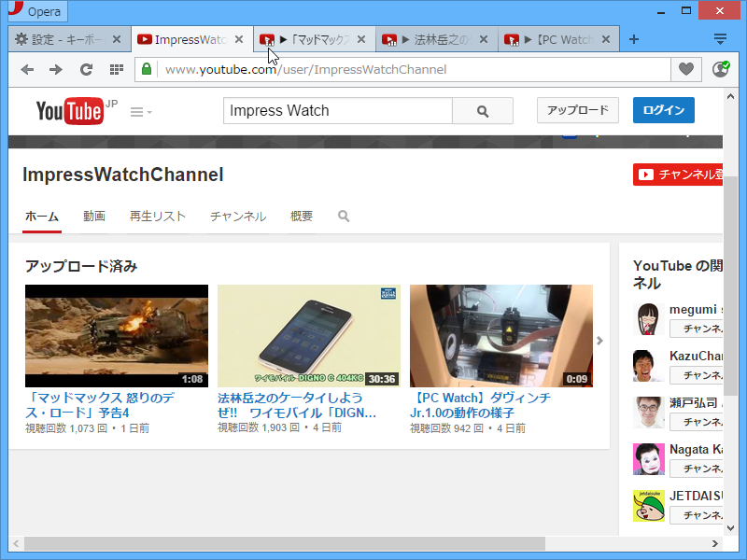Screen dimensions: 747x560
Task: Select the チャンネル channel tab
Action: tap(238, 217)
